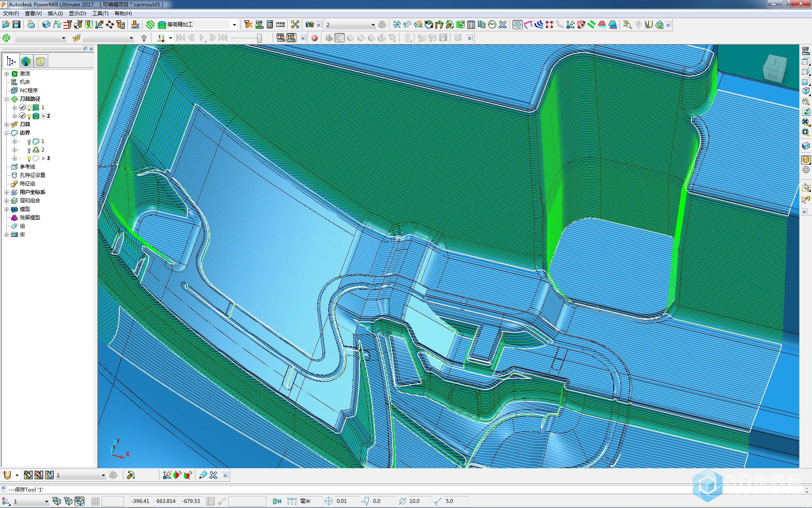812x508 pixels.
Task: Open the 插入(I) menu
Action: click(x=55, y=14)
